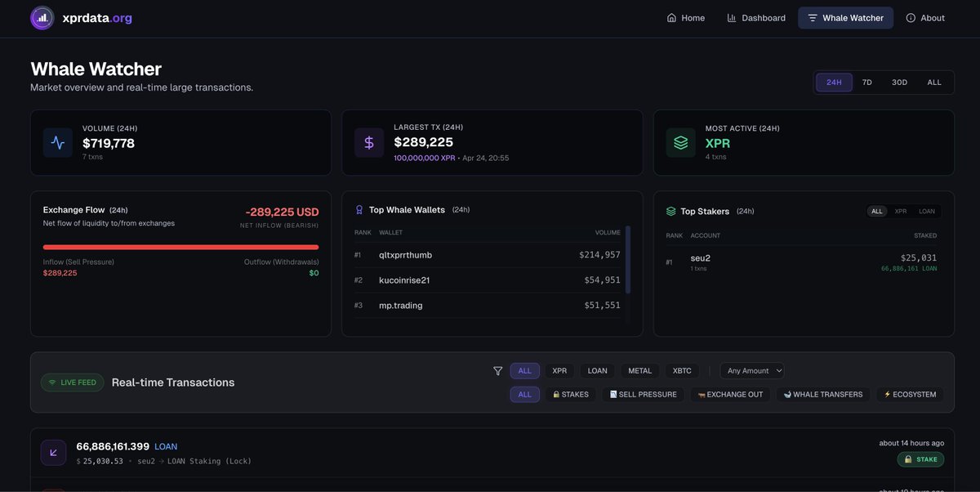Open the Whale Watcher tab
Screen dimensions: 980x492
pos(845,18)
